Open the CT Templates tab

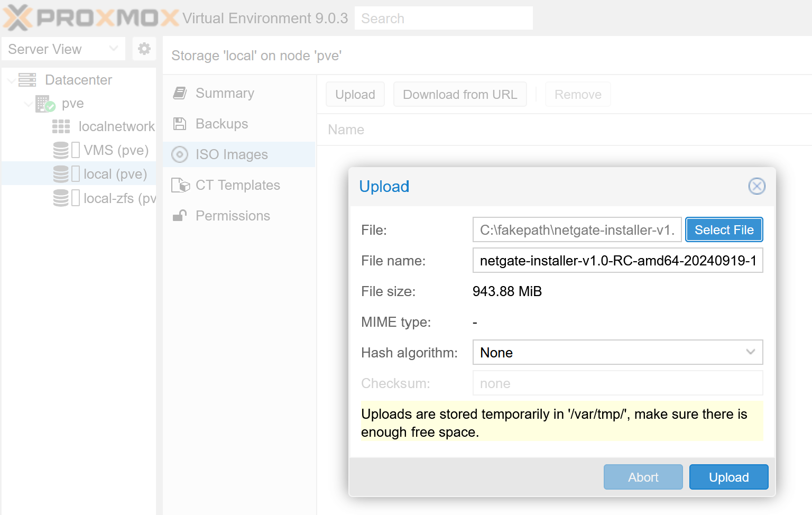239,185
